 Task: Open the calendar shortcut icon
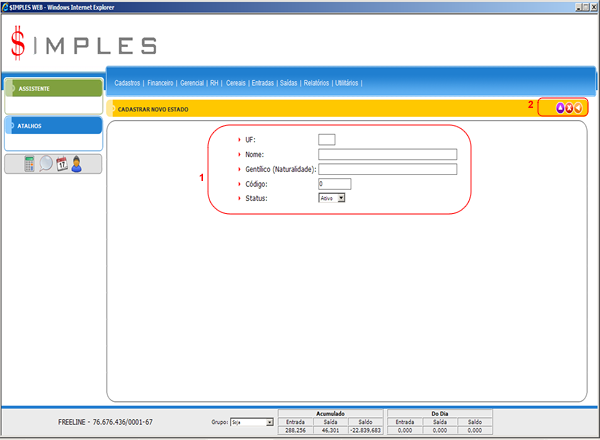tap(61, 164)
